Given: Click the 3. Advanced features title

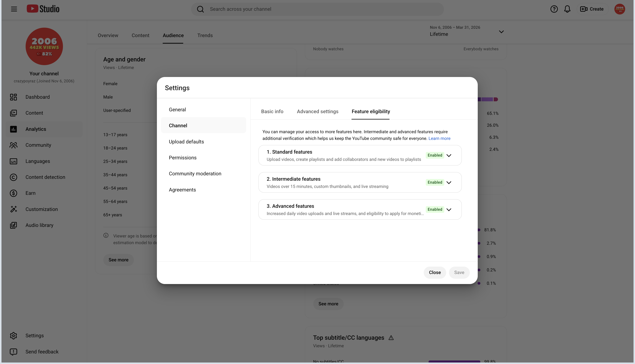Looking at the screenshot, I should tap(290, 206).
